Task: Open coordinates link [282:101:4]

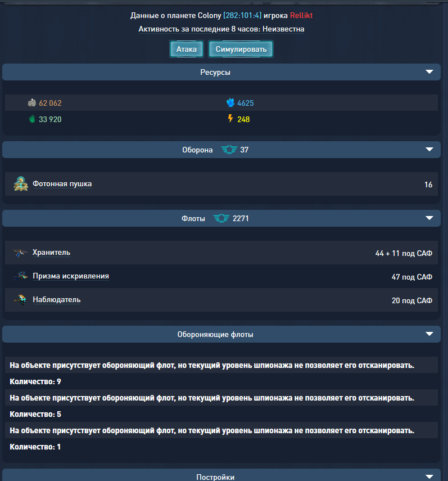Action: tap(242, 15)
